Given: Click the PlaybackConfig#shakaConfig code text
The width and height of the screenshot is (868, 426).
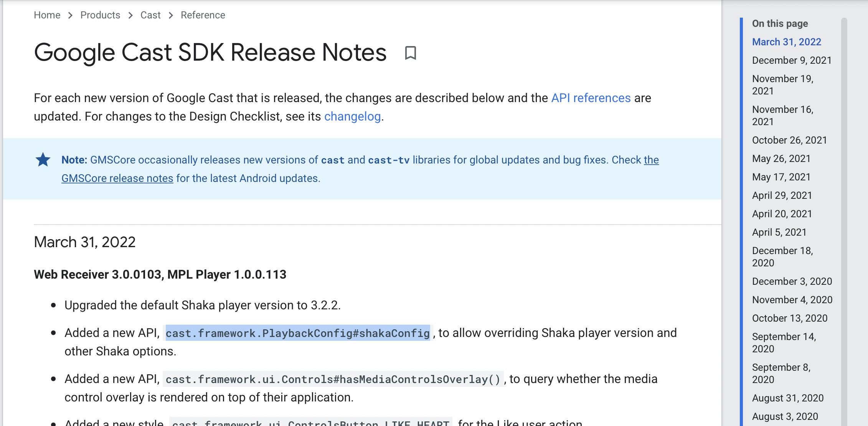Looking at the screenshot, I should coord(297,333).
